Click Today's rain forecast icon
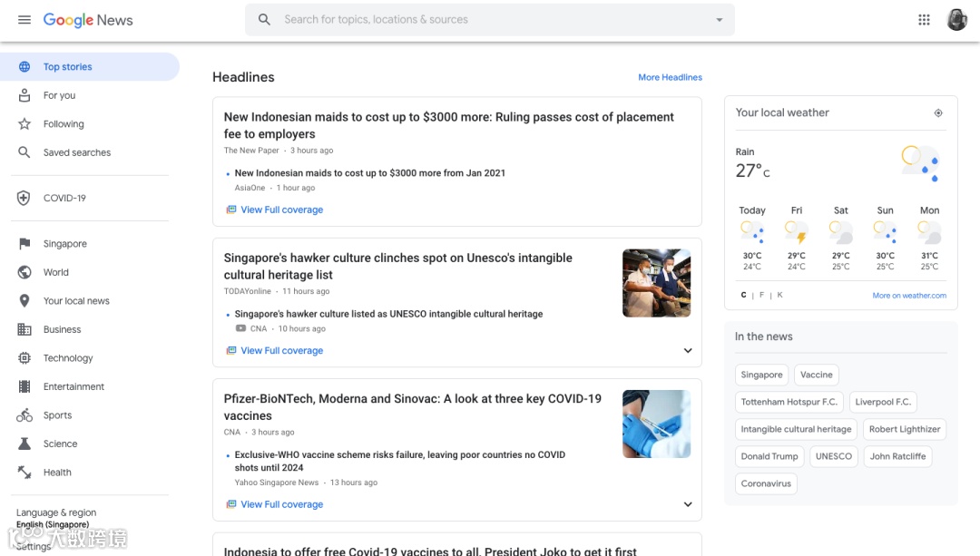This screenshot has height=556, width=980. click(x=752, y=232)
